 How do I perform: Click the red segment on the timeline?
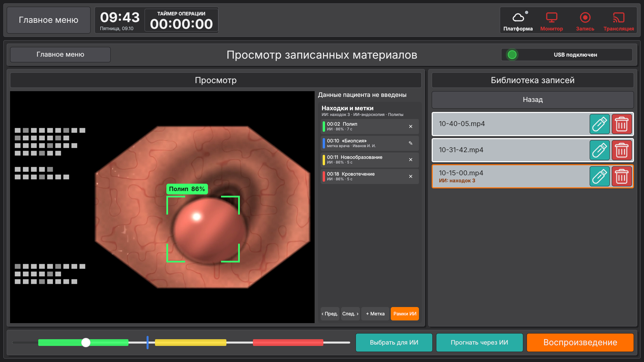click(x=288, y=342)
